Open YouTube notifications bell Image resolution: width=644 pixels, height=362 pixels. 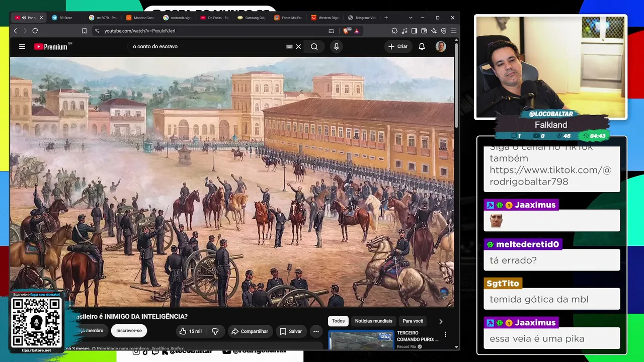click(422, 47)
